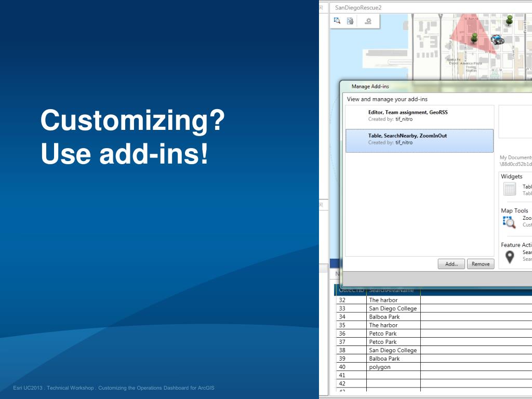532x399 pixels.
Task: Click 'Balboa Park' cell in row 39
Action: (x=394, y=358)
